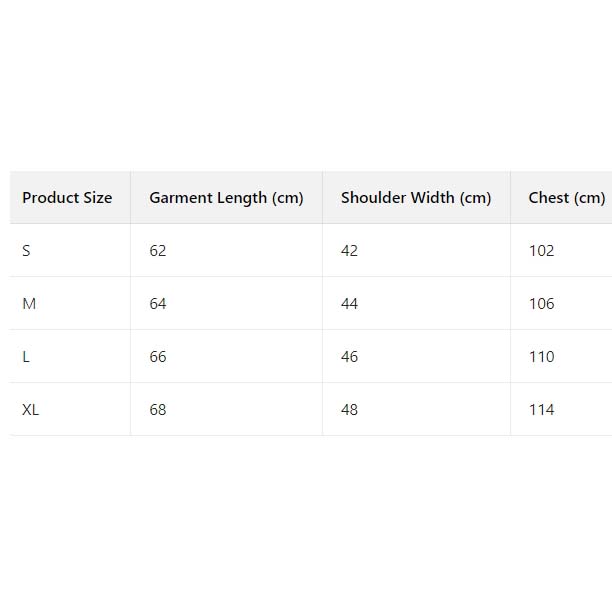Select the size L cell
This screenshot has width=612, height=612.
point(26,357)
